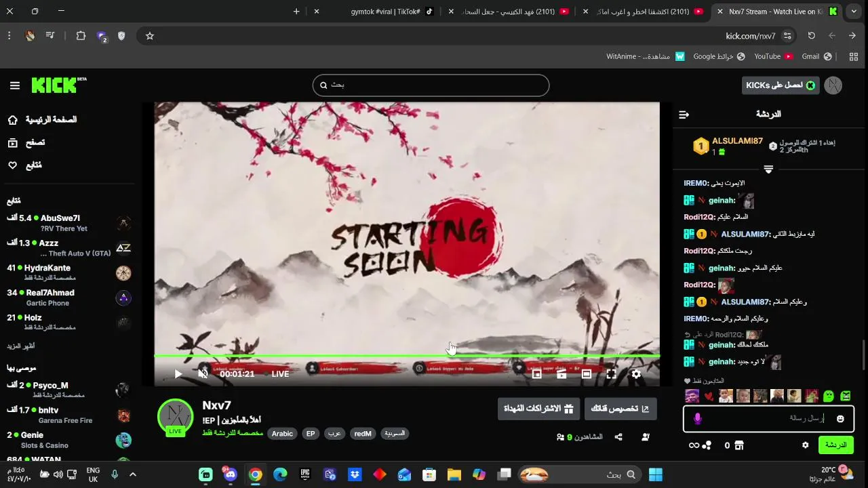Open the share stream icon
868x488 pixels.
618,438
